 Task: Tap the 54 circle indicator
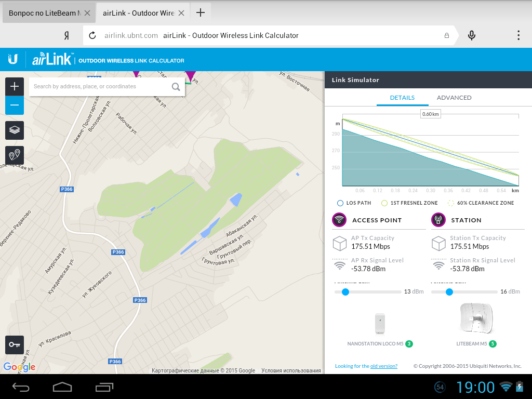coord(440,387)
